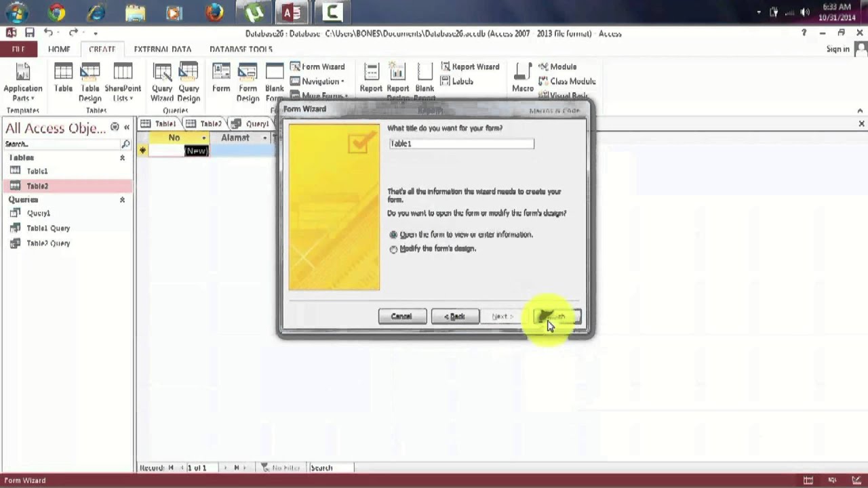The height and width of the screenshot is (488, 868).
Task: Open Labels wizard
Action: pos(457,81)
